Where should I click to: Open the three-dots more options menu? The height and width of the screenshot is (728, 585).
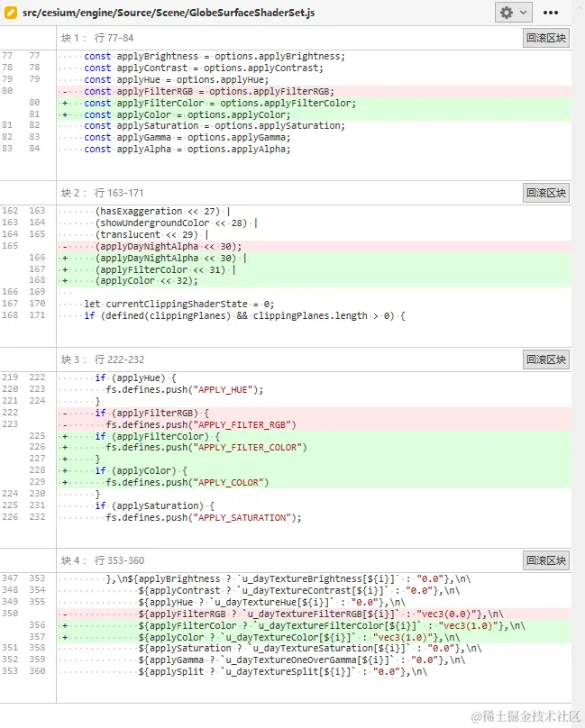click(x=551, y=13)
